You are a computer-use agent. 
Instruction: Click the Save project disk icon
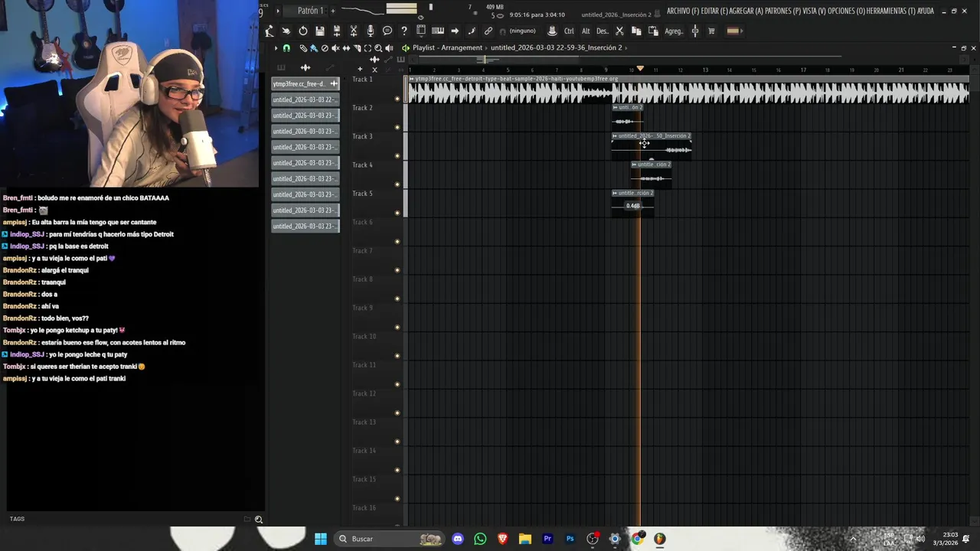click(x=320, y=31)
